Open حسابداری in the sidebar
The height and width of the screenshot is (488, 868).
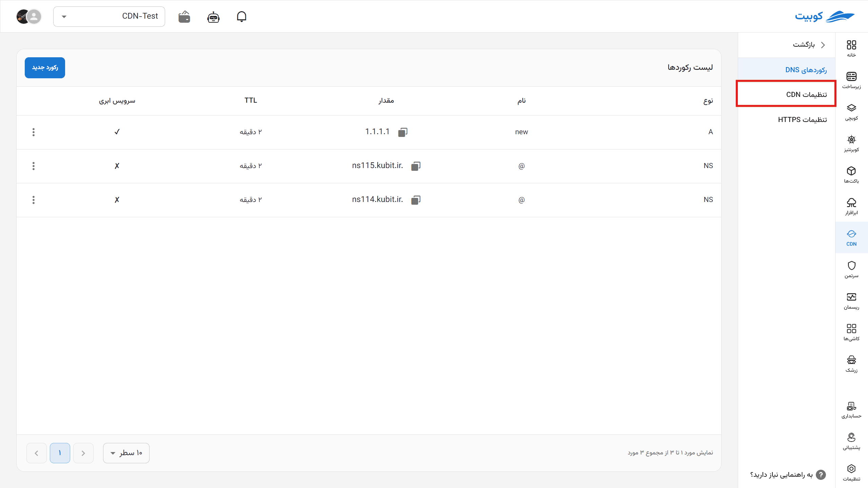[x=851, y=410]
